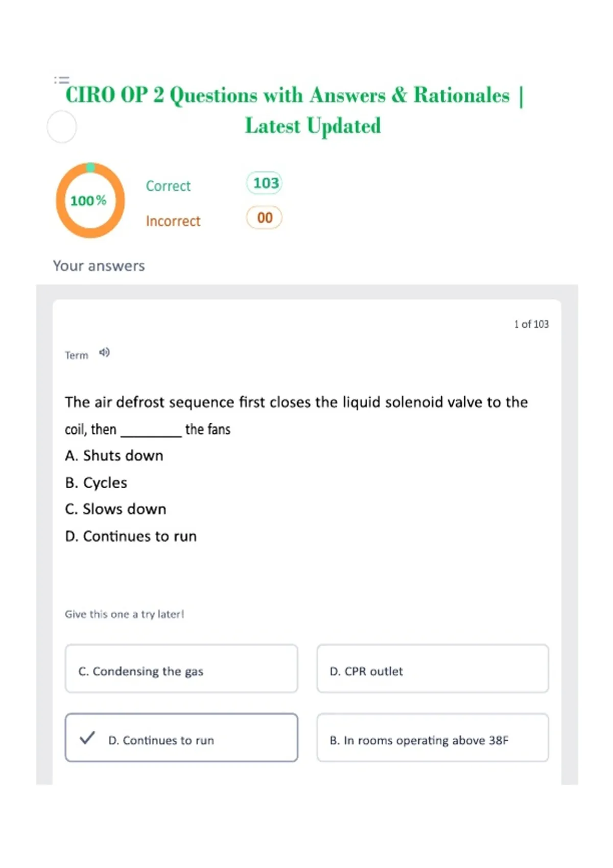
Task: Click option text 'A. Shuts down'
Action: click(114, 455)
